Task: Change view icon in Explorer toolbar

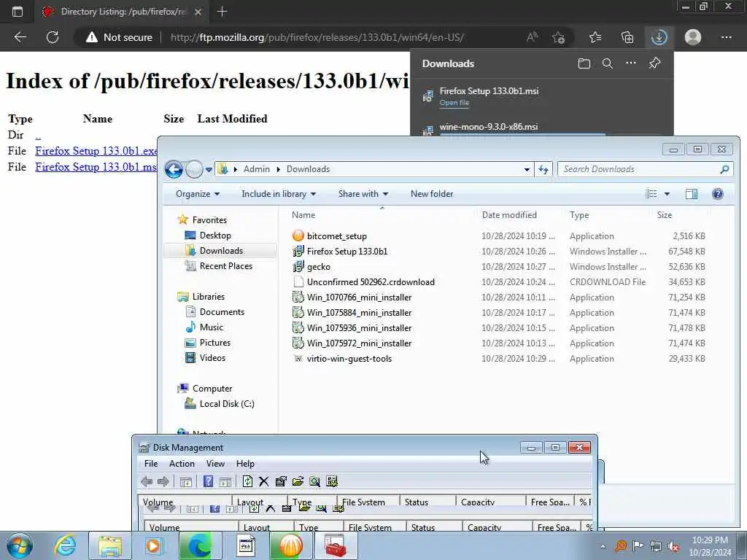Action: 651,194
